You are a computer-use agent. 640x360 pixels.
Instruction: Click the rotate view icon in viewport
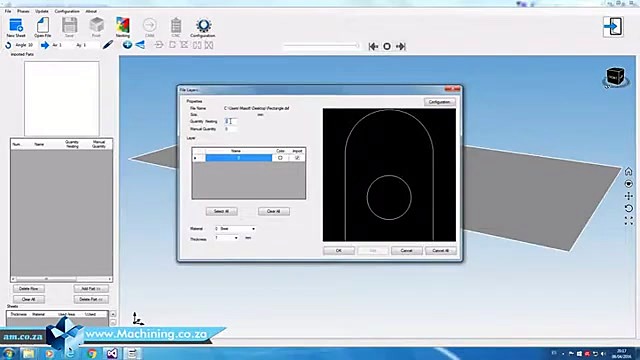coord(629,208)
